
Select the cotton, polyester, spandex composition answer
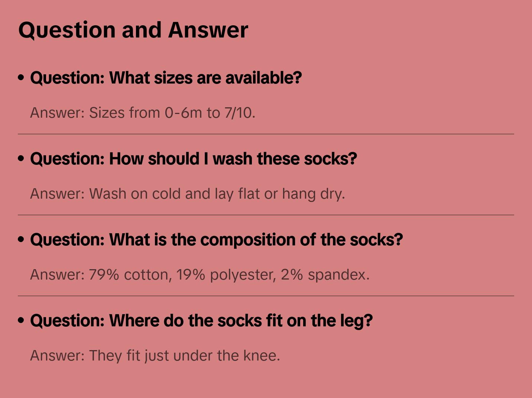(200, 275)
